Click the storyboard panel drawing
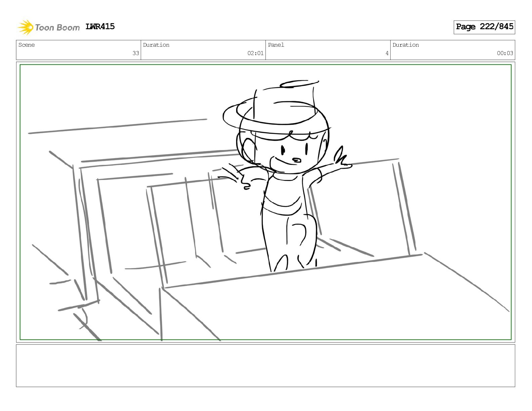Screen dimensions: 532x411 pos(265,202)
